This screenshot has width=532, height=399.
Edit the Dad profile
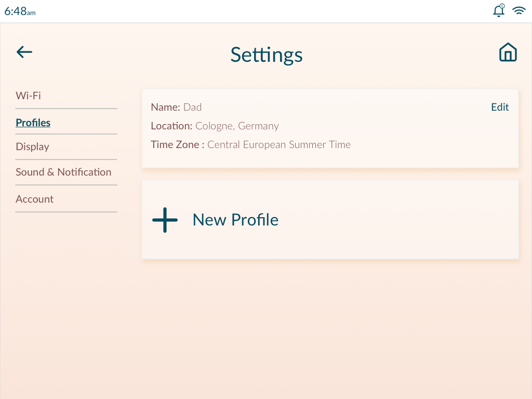(500, 107)
